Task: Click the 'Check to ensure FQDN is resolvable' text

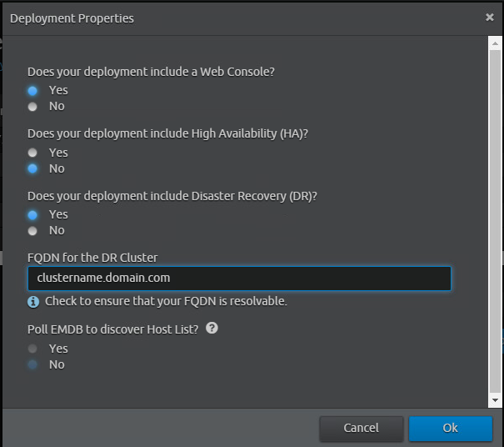Action: [166, 302]
